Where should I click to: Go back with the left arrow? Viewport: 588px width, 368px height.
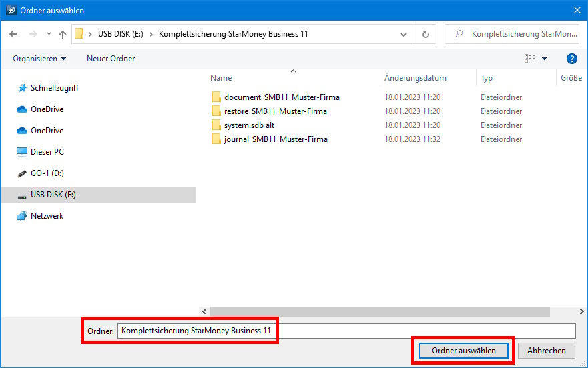click(13, 34)
